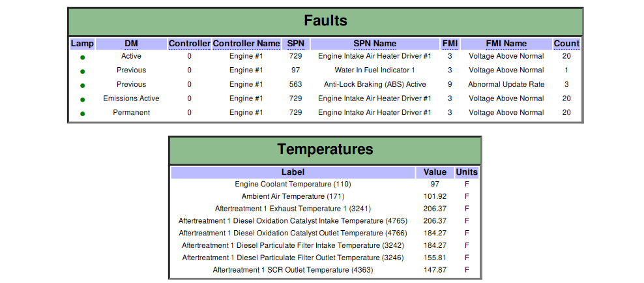The width and height of the screenshot is (644, 283).
Task: Click Aftertreatment 1 SCR Outlet Temperature row
Action: coord(293,270)
